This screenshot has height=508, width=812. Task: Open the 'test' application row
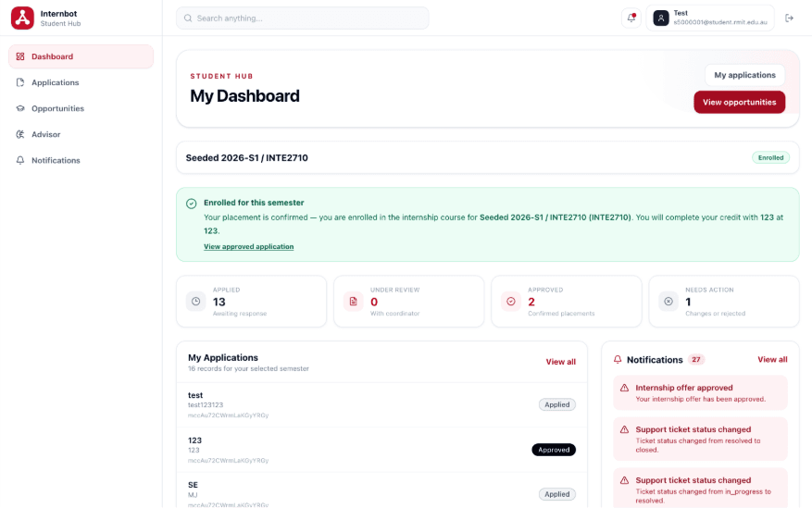[381, 405]
